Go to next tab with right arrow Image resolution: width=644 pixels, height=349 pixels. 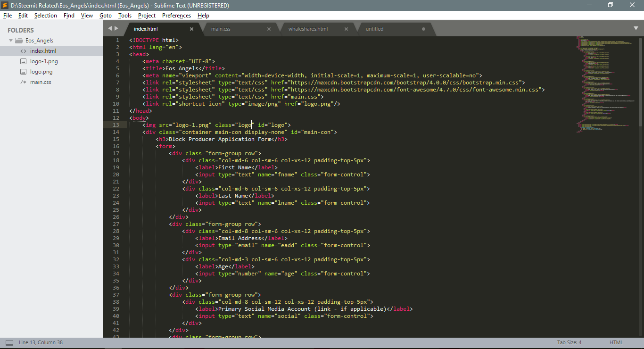[x=116, y=28]
